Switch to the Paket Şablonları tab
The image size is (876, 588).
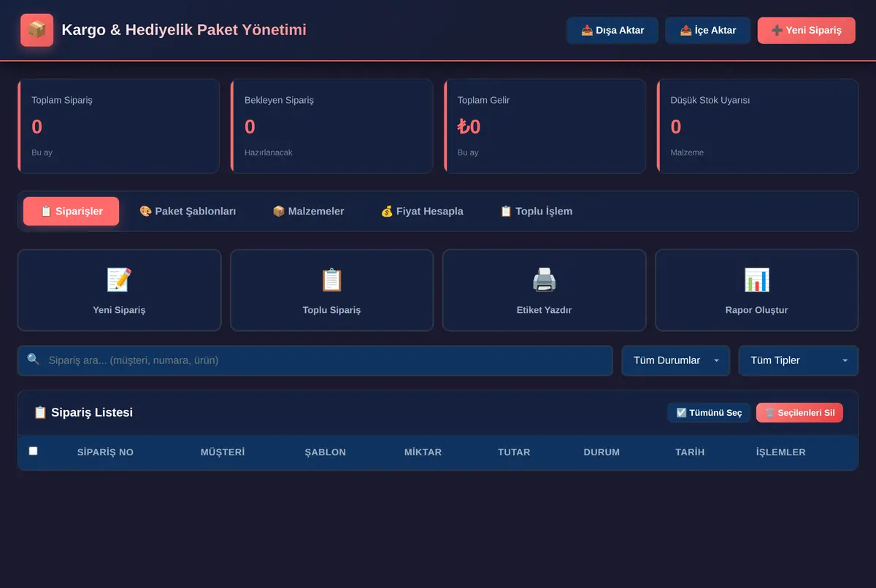click(188, 211)
